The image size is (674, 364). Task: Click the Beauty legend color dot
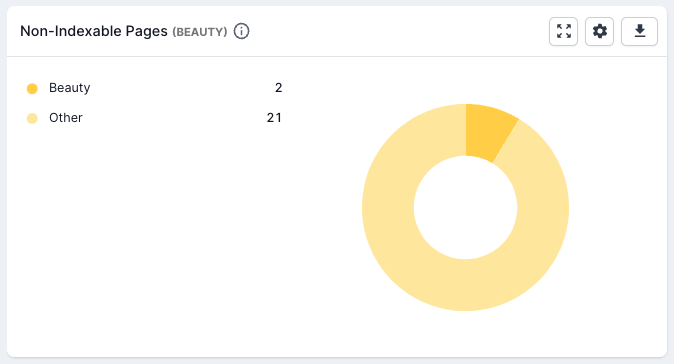[x=32, y=89]
